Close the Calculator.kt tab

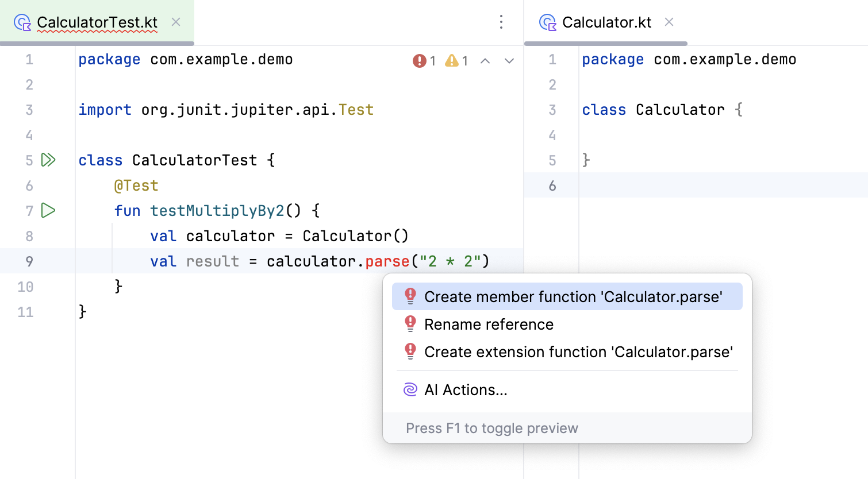[x=669, y=22]
